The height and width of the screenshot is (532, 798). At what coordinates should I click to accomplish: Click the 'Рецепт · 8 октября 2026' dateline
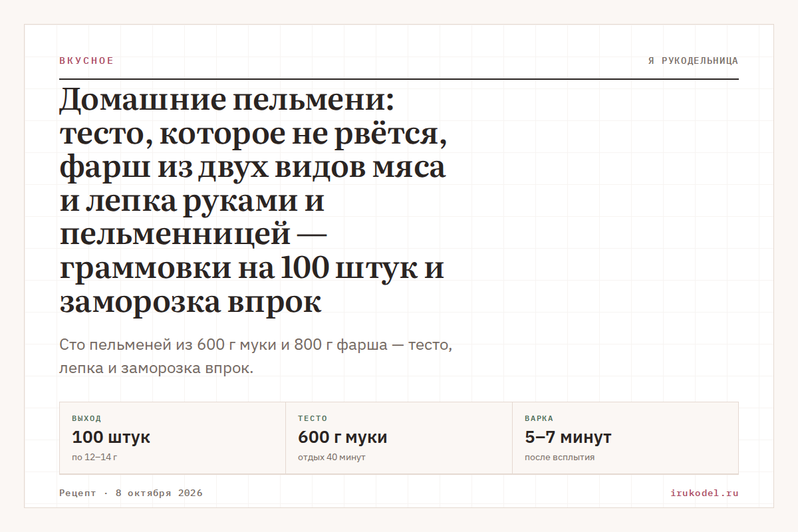click(x=131, y=493)
